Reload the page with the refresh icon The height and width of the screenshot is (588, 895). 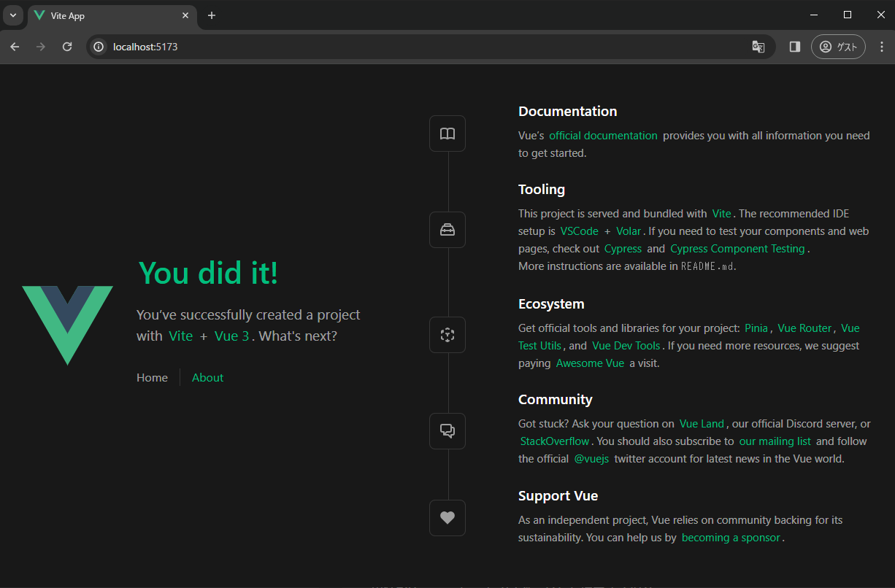(67, 46)
